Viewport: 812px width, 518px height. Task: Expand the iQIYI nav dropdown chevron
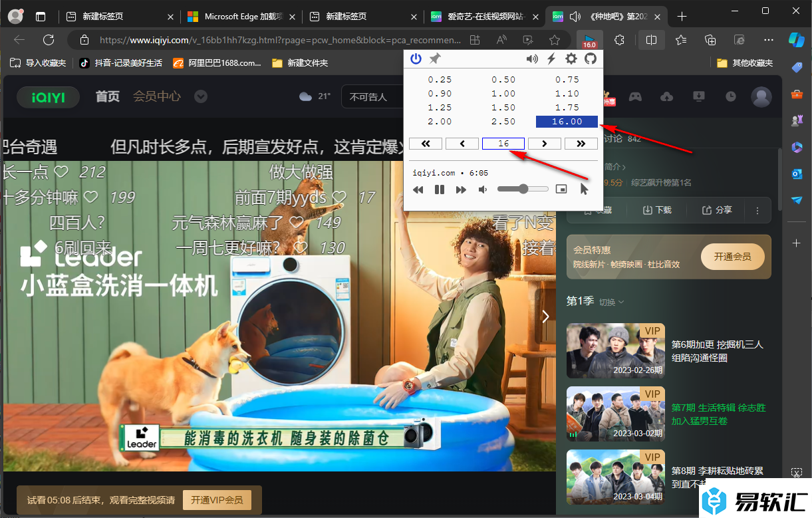(x=201, y=97)
